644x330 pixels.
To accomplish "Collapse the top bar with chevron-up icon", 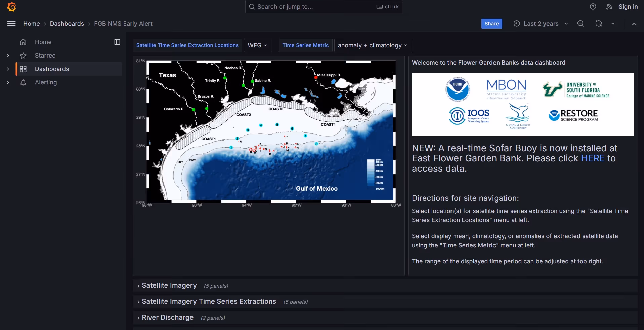I will coord(634,24).
